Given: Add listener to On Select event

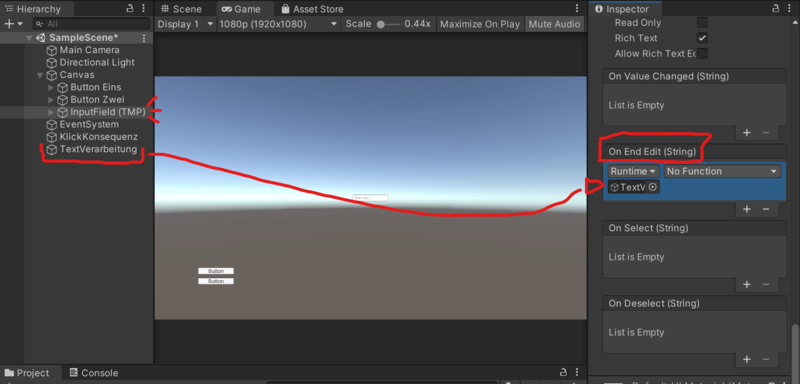Looking at the screenshot, I should point(747,285).
